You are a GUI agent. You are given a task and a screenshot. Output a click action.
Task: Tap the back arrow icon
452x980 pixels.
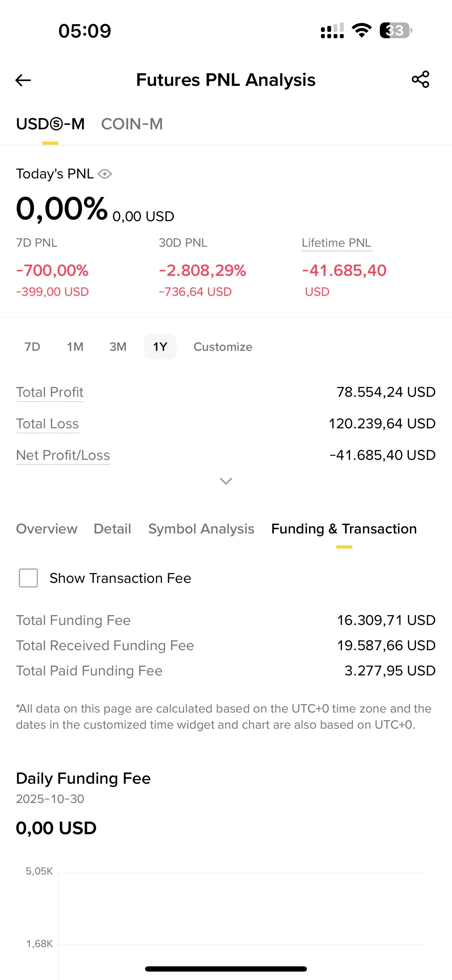tap(23, 80)
